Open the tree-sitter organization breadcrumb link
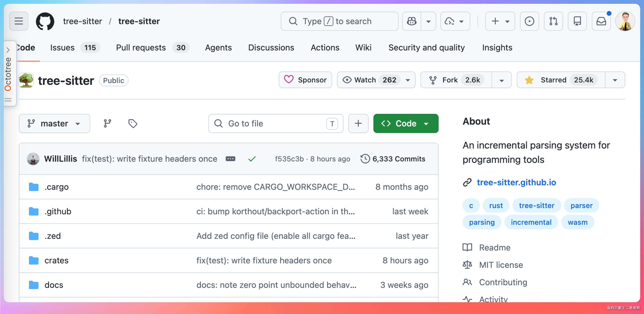Screen dimensions: 644x314 click(x=83, y=21)
